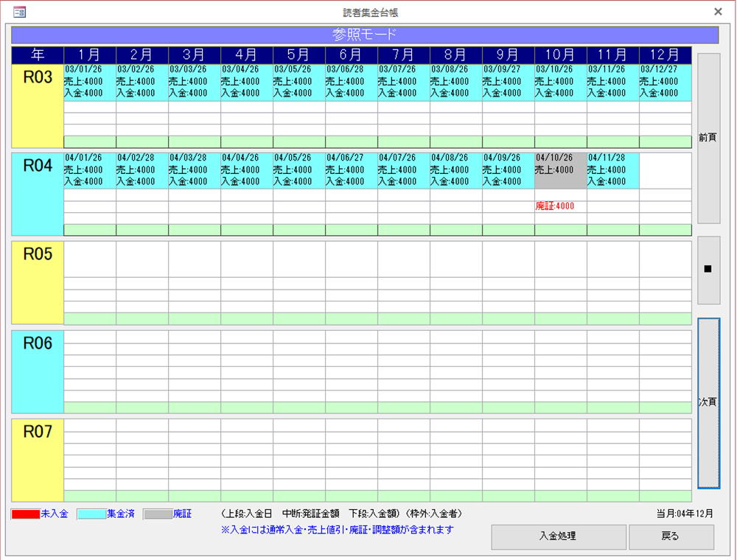Select the R03 year label
The height and width of the screenshot is (560, 737).
tap(38, 105)
